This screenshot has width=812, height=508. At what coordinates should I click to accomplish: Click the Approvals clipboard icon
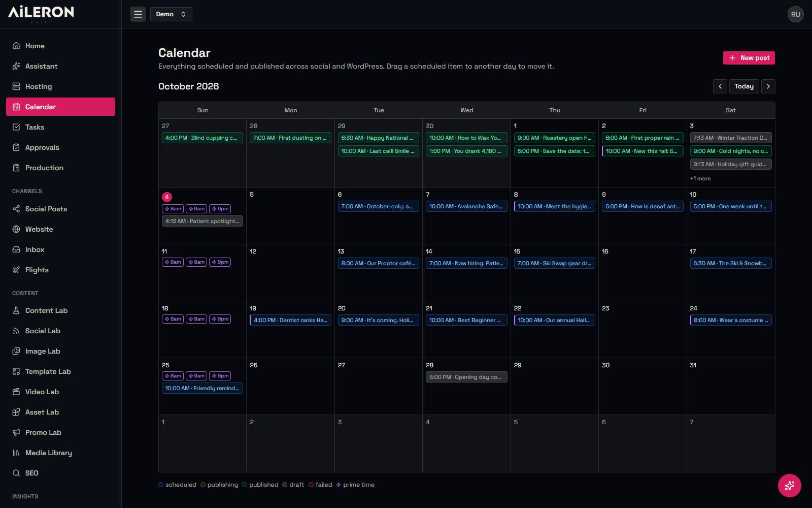pyautogui.click(x=16, y=147)
